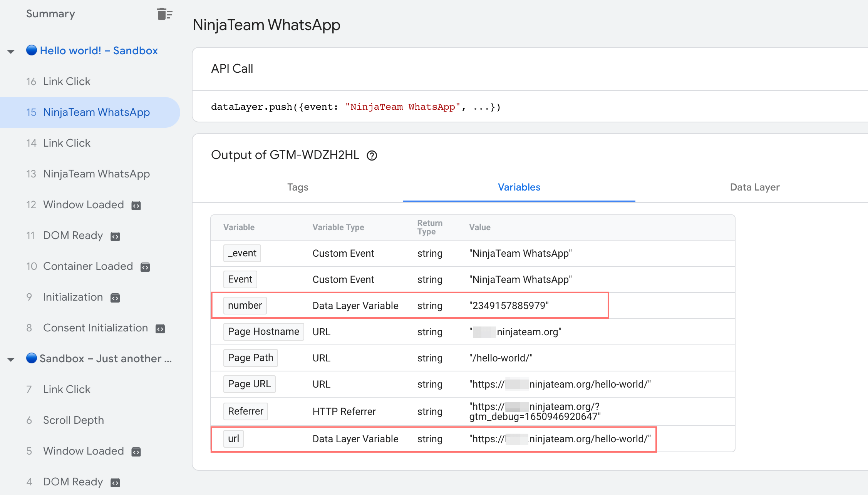This screenshot has width=868, height=495.
Task: Collapse the Hello world! – Sandbox group
Action: coord(11,51)
